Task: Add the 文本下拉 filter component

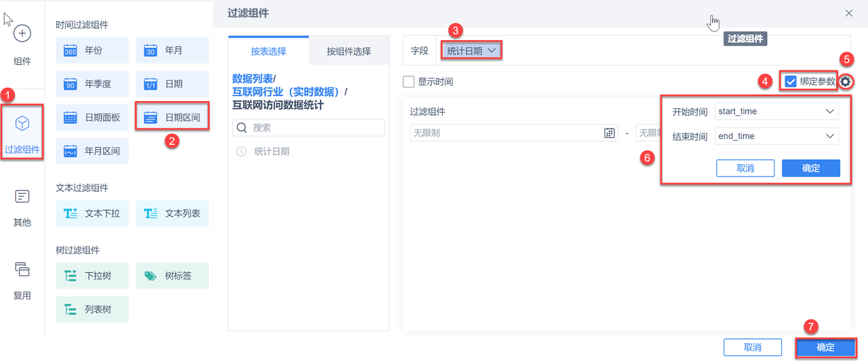Action: [x=92, y=213]
